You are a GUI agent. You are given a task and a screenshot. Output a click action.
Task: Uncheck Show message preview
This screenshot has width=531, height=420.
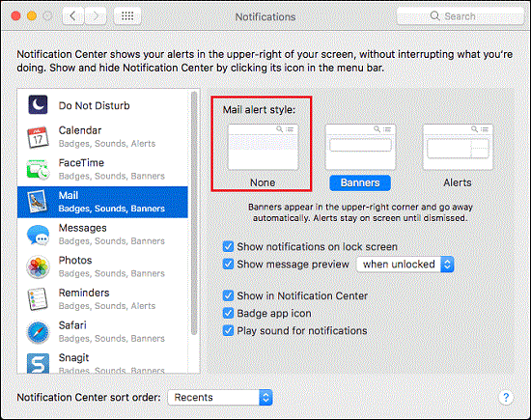point(228,264)
